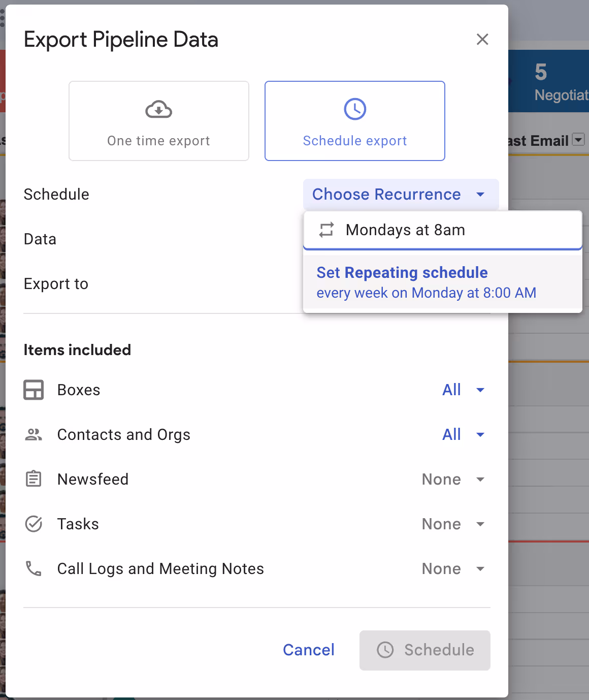Click the Cancel button
This screenshot has width=589, height=700.
[x=309, y=650]
